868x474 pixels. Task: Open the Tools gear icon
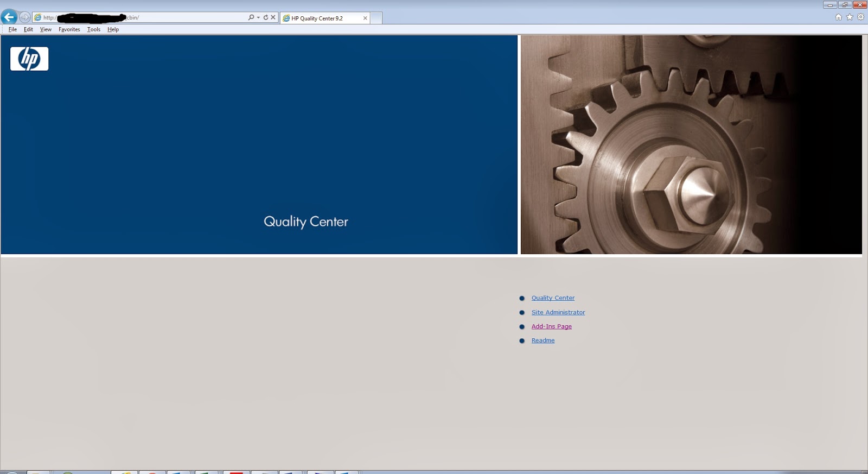860,17
